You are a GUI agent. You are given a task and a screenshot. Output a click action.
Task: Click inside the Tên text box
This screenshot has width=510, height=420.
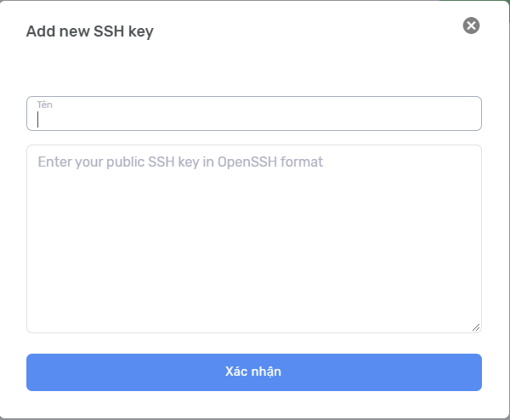254,116
